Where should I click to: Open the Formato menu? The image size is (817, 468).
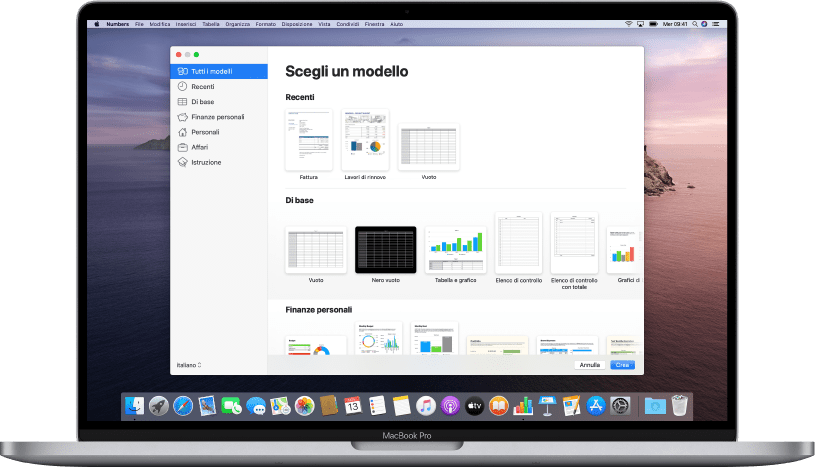(x=266, y=24)
